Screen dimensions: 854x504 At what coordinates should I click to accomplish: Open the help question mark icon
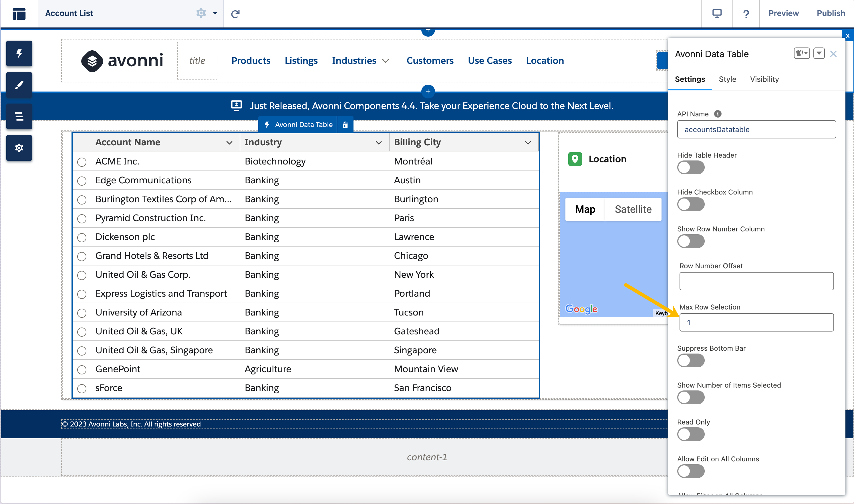click(x=746, y=13)
